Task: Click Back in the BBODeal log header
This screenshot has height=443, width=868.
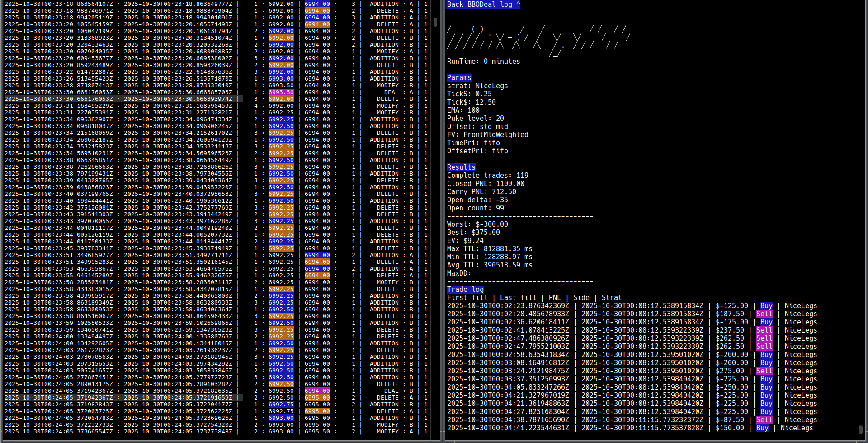Action: pyautogui.click(x=455, y=5)
